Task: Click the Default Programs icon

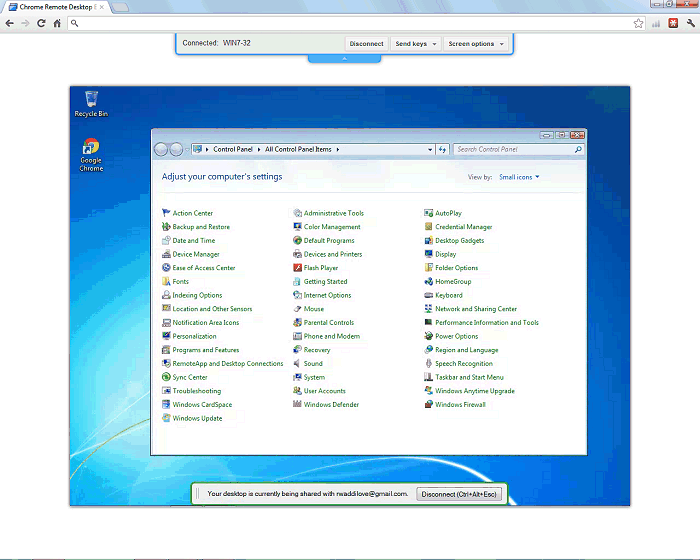Action: tap(297, 240)
